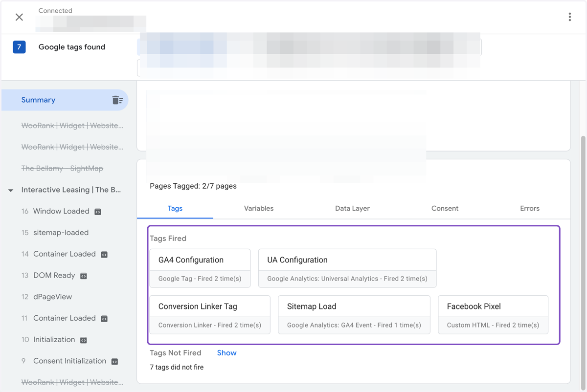The width and height of the screenshot is (587, 392).
Task: Click the Connected status label
Action: click(55, 10)
